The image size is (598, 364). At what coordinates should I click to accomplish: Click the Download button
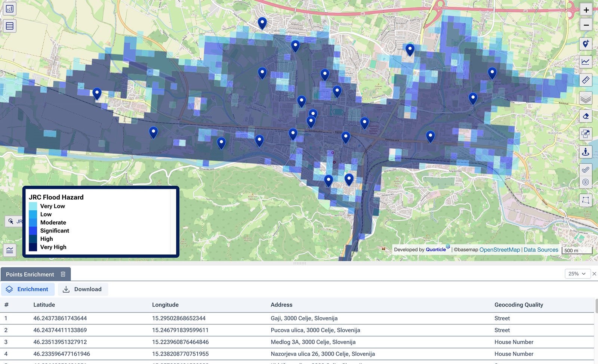pos(83,289)
